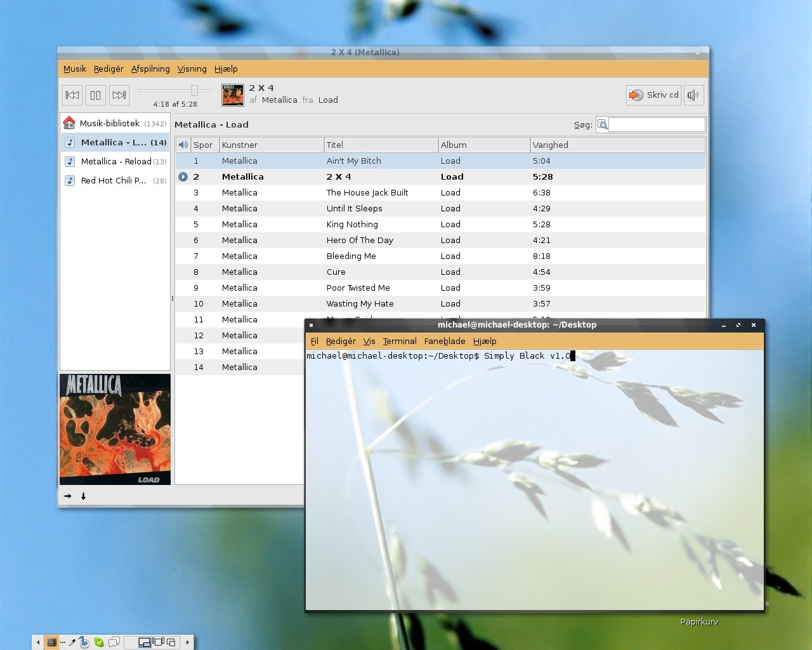Image resolution: width=812 pixels, height=650 pixels.
Task: Click the blue b app icon in the panel
Action: (84, 642)
